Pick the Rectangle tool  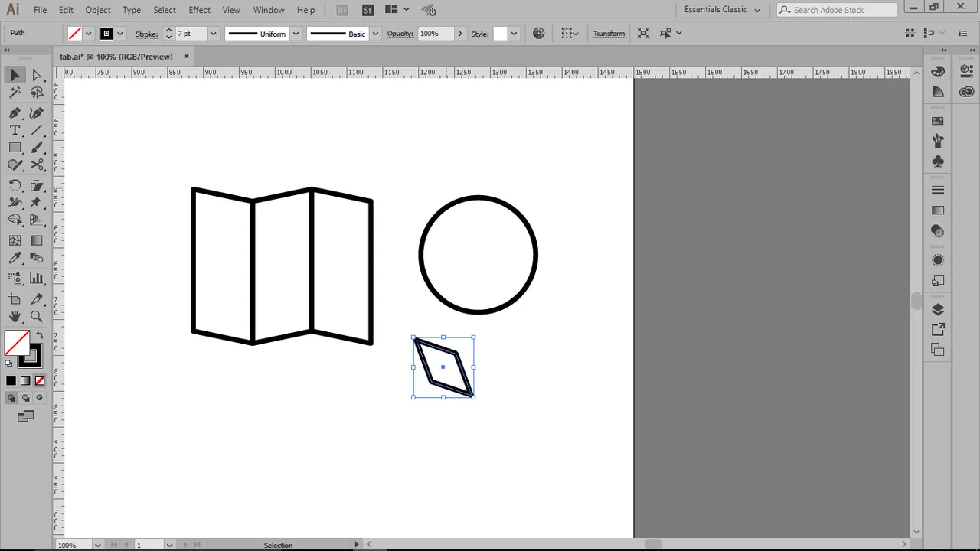point(15,148)
